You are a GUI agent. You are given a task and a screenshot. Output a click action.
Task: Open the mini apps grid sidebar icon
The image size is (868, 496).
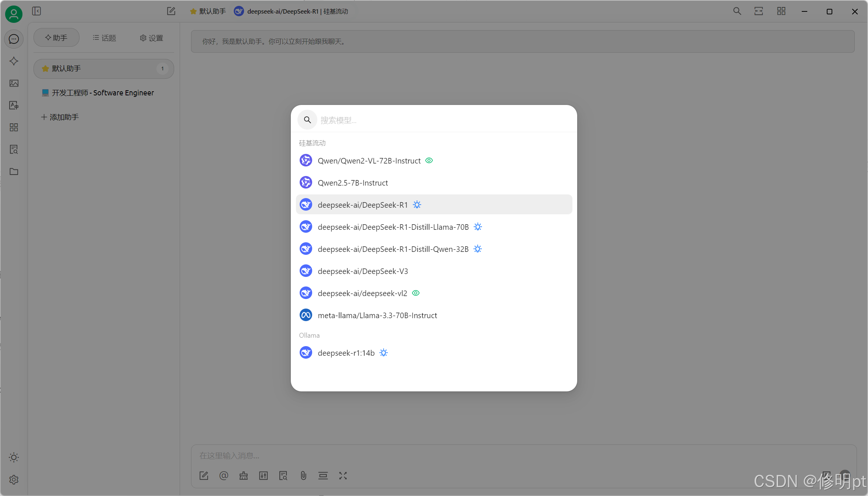(14, 127)
